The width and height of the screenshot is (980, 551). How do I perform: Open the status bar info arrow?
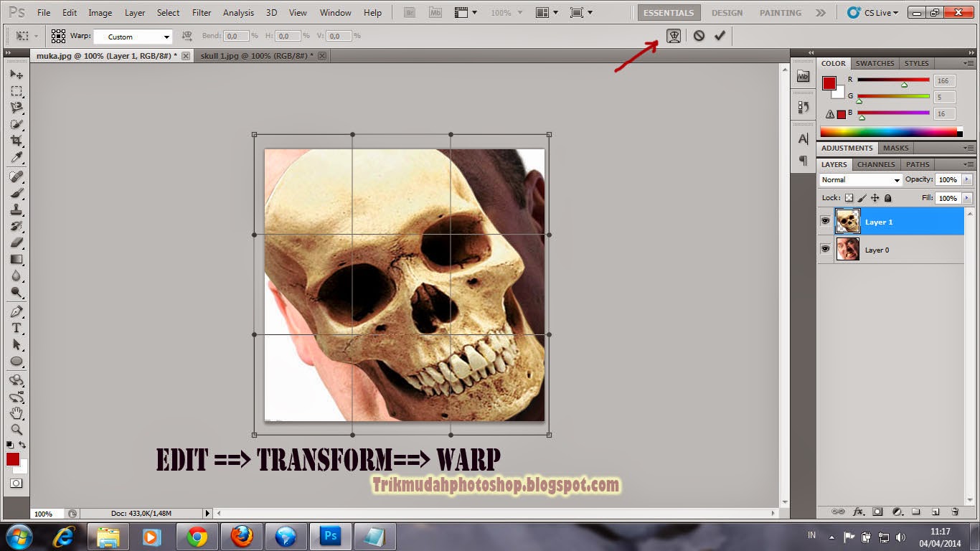208,514
